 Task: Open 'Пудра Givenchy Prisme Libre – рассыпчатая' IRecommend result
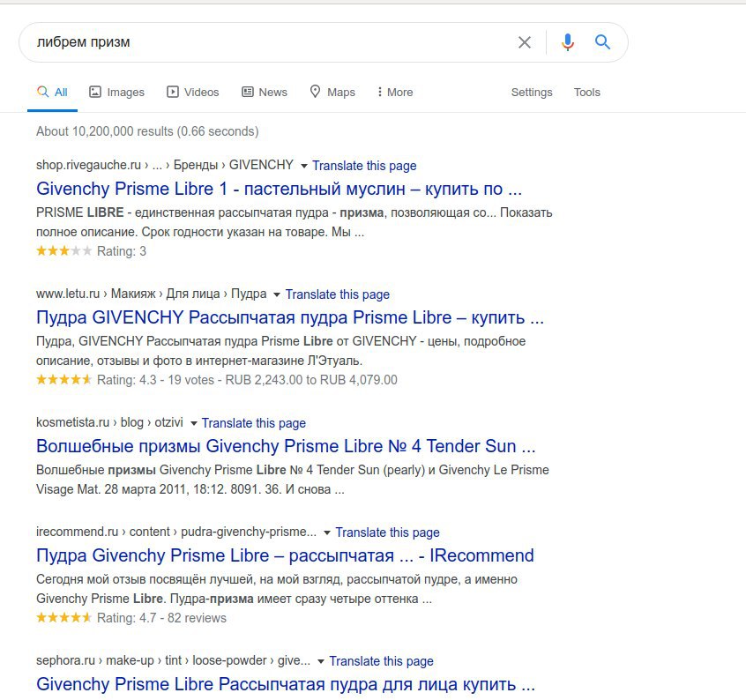pyautogui.click(x=285, y=555)
